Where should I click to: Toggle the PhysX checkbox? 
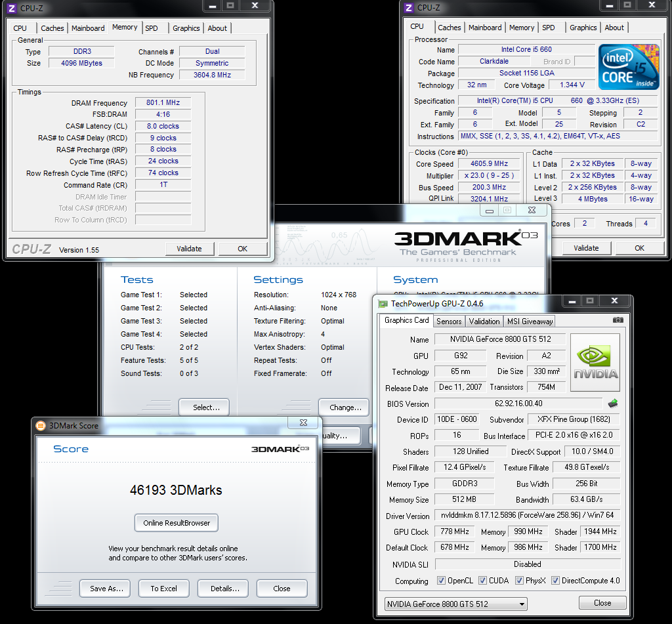pyautogui.click(x=519, y=580)
